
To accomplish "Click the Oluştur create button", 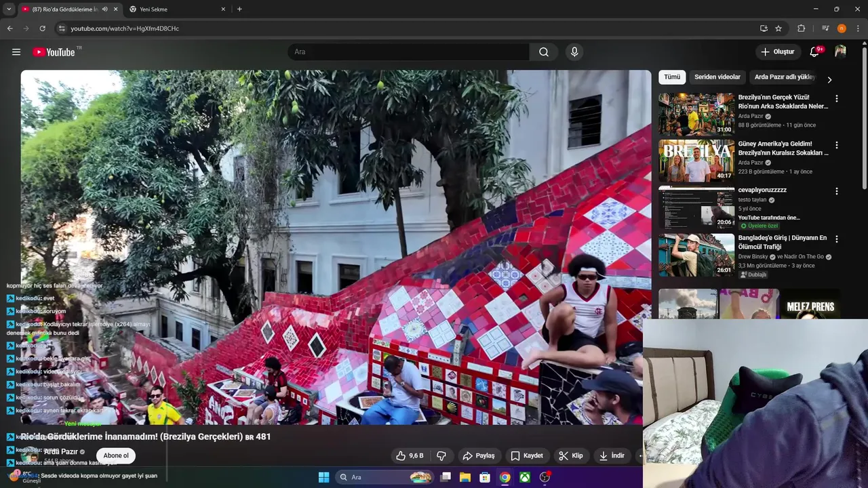I will 778,52.
